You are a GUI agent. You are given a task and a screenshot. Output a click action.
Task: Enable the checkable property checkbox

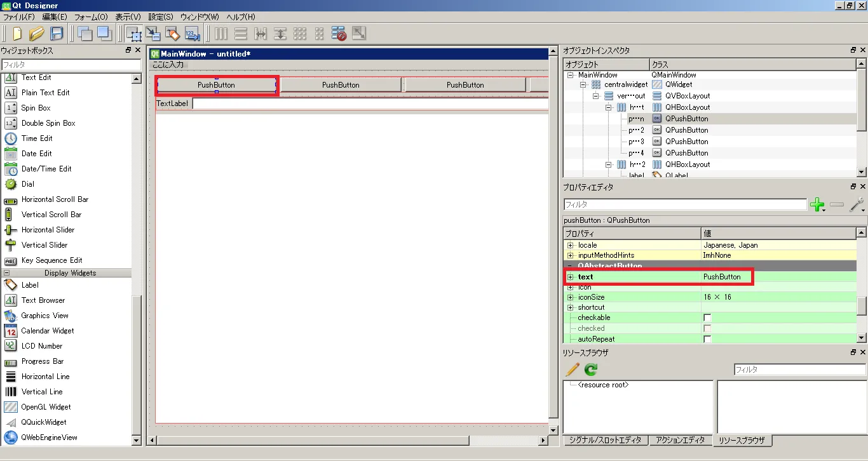click(x=707, y=317)
